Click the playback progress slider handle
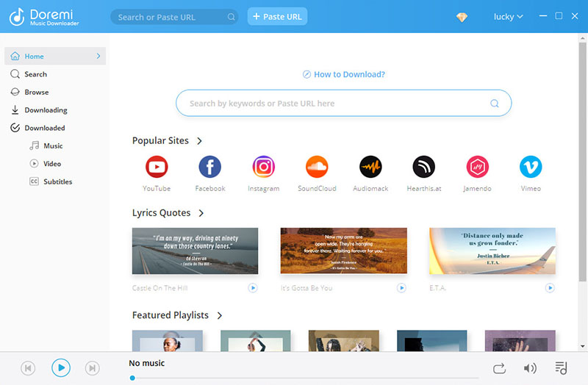This screenshot has width=588, height=385. 132,378
